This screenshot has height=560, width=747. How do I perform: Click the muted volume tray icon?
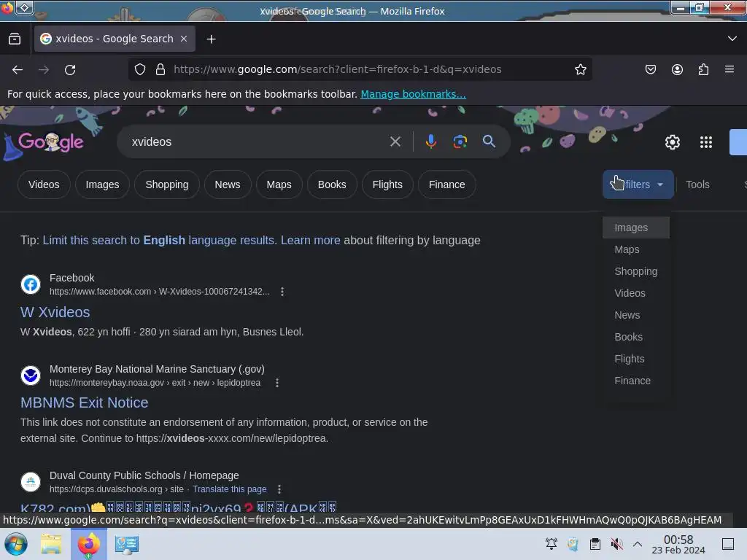(x=617, y=544)
